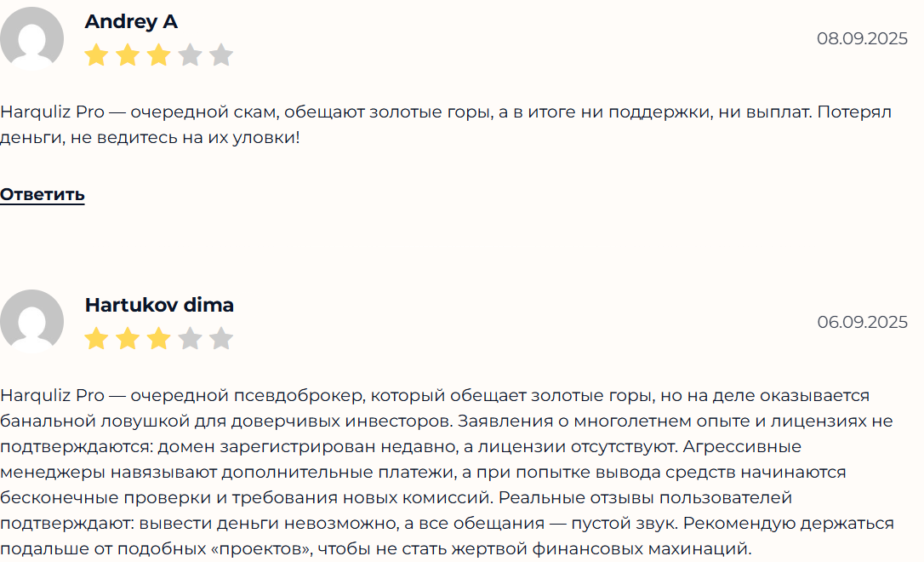Click the reviewer name Andrey A
924x562 pixels.
130,22
